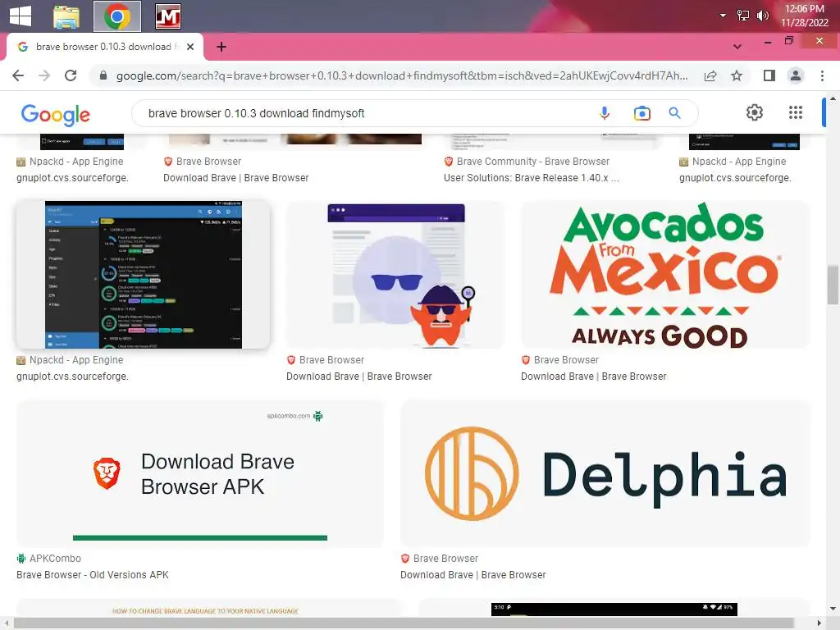Open volume tray icon
The image size is (840, 630).
tap(762, 16)
